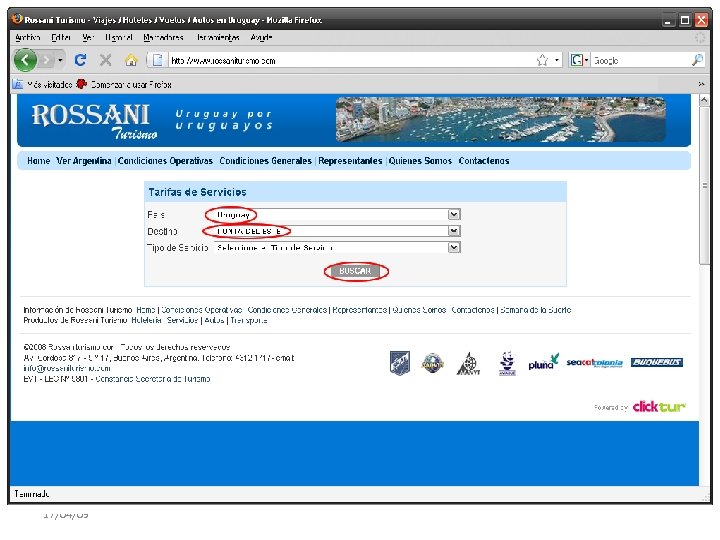This screenshot has height=540, width=720.
Task: Open the Historial menu
Action: point(118,38)
